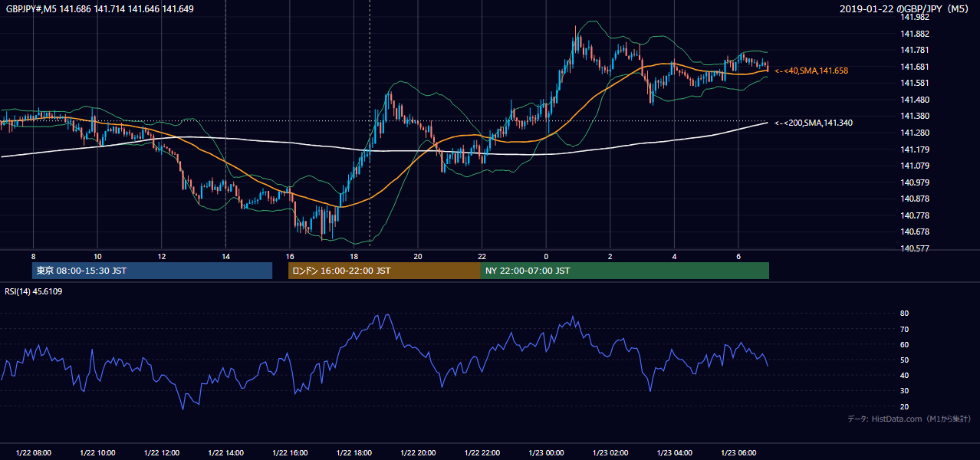Click the 1/23 04:00 bottom date label
Image resolution: width=980 pixels, height=460 pixels.
coord(674,453)
